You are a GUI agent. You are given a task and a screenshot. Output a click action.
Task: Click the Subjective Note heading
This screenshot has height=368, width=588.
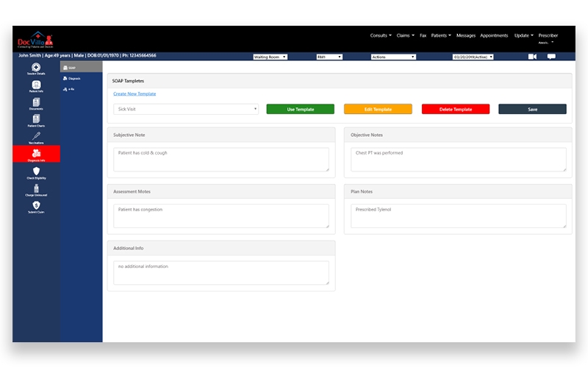coord(129,135)
